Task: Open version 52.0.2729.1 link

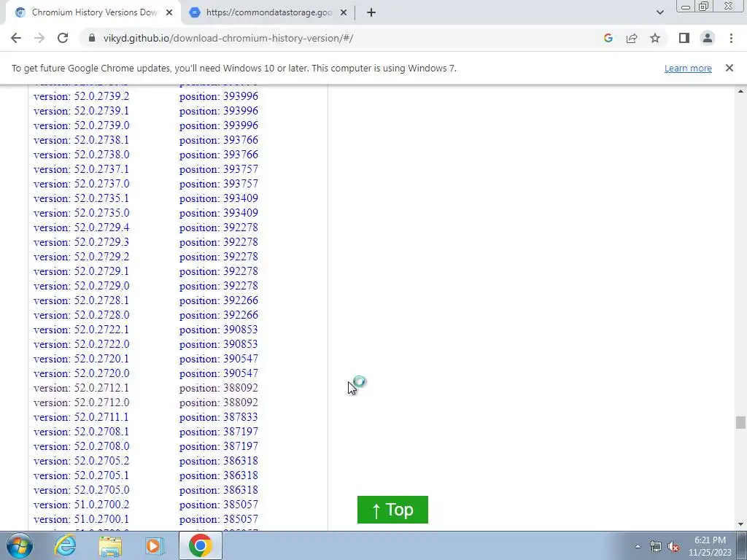Action: click(82, 271)
